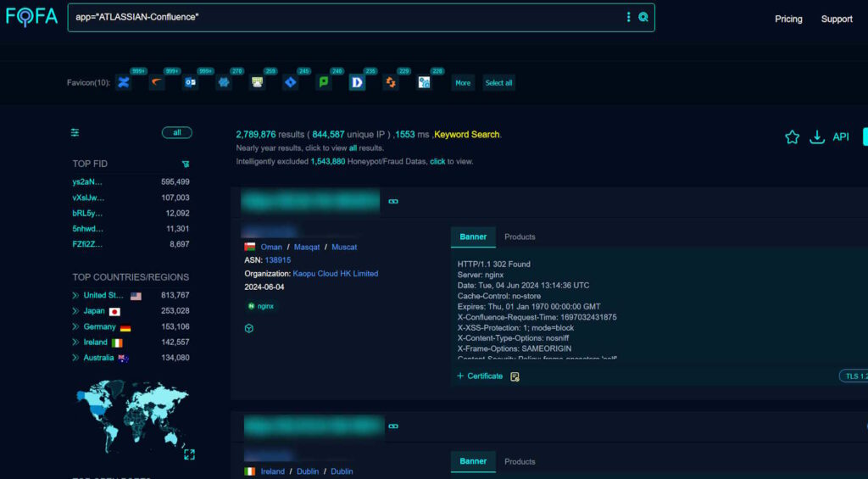Click the API button
The width and height of the screenshot is (868, 479).
[x=840, y=136]
